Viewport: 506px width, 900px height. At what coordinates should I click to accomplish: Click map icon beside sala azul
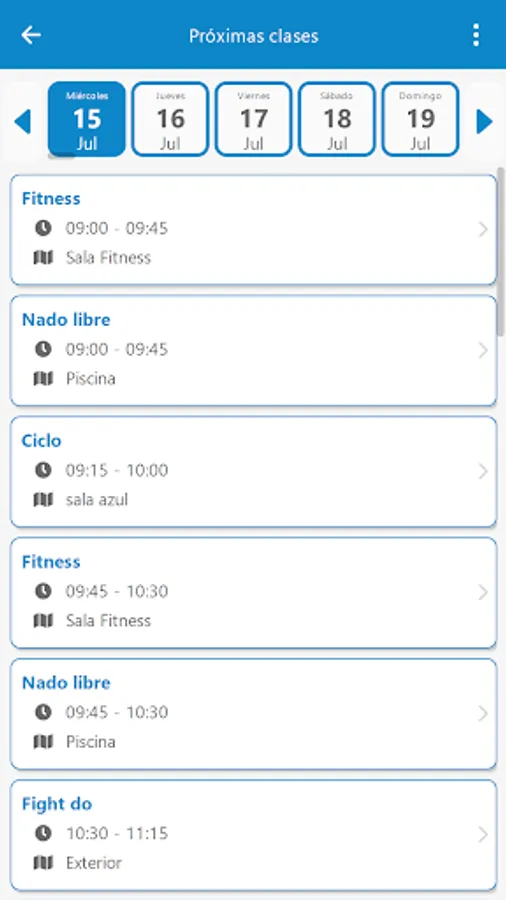43,500
